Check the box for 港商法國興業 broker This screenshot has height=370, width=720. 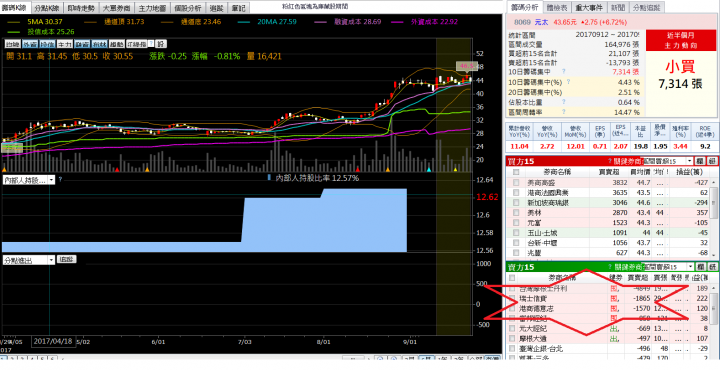point(516,192)
